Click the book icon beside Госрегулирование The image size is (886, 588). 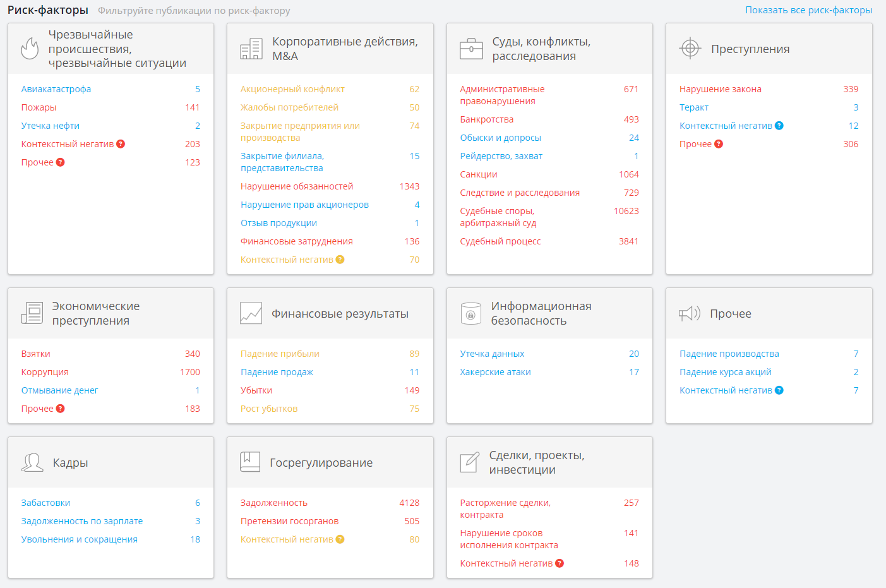tap(250, 462)
